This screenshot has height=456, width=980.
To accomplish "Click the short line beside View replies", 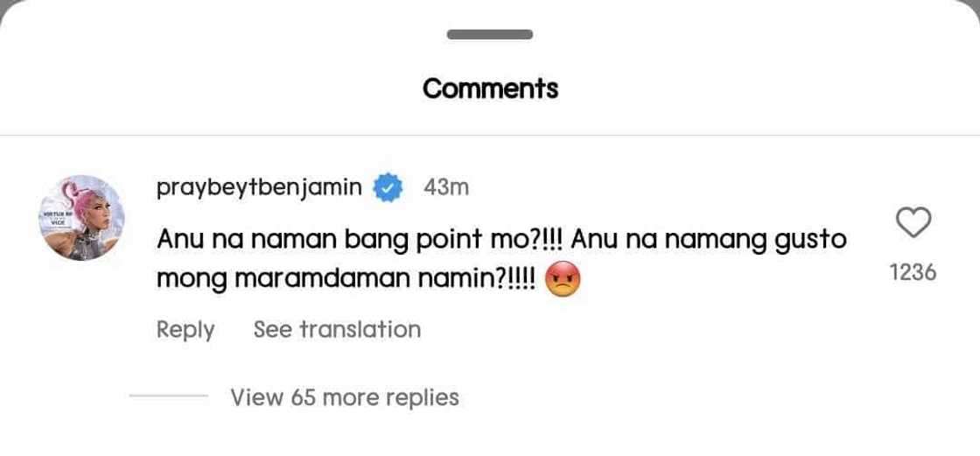I will pos(168,396).
